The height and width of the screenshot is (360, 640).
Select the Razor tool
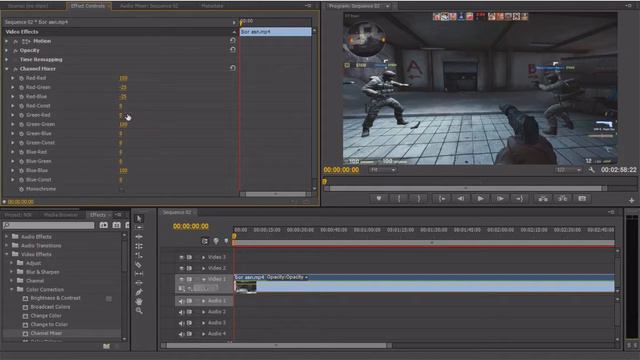pyautogui.click(x=139, y=264)
